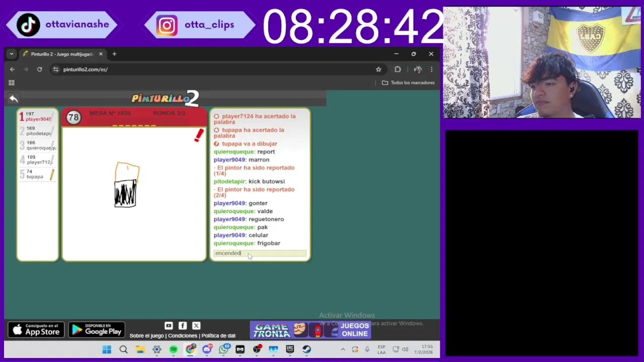Screen dimensions: 644x362
Task: Click the Pinturillo 2 logo
Action: (166, 99)
